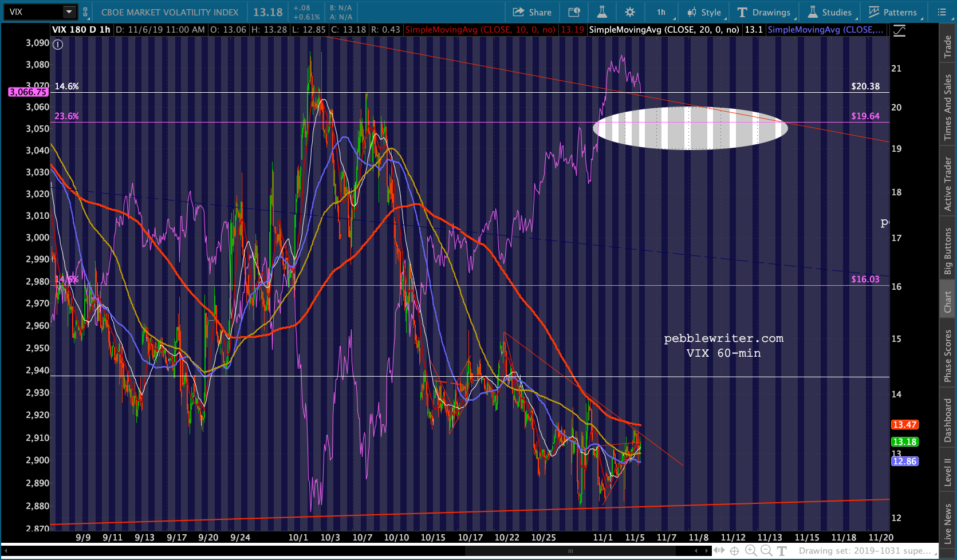This screenshot has height=560, width=957.
Task: Click the $19.64 price level label
Action: pyautogui.click(x=865, y=116)
